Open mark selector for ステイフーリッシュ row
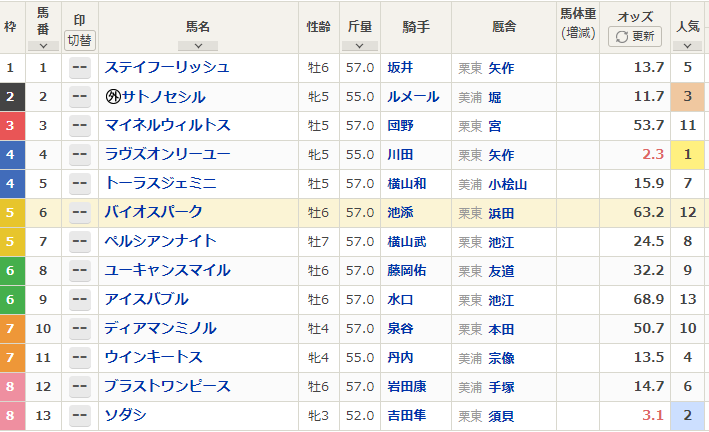The width and height of the screenshot is (709, 432). pos(80,68)
